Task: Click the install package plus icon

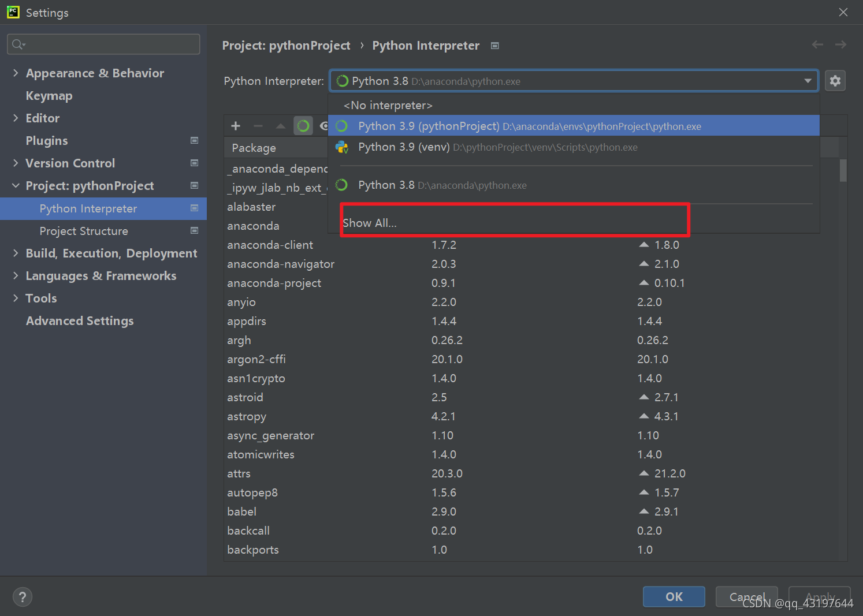Action: pyautogui.click(x=236, y=126)
